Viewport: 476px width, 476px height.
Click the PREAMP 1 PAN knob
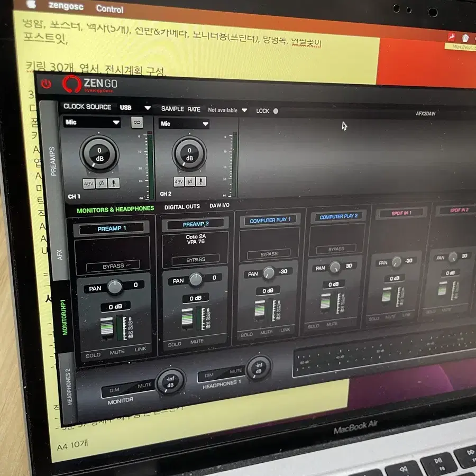pos(115,287)
